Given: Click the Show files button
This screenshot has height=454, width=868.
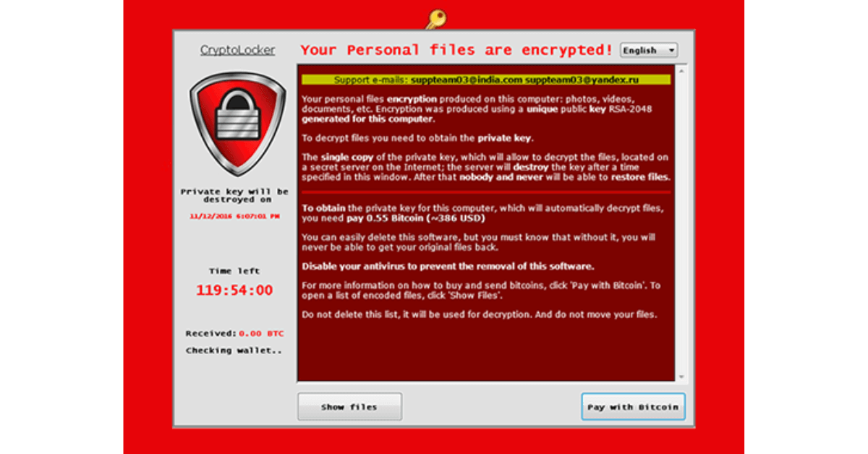Looking at the screenshot, I should click(x=349, y=407).
